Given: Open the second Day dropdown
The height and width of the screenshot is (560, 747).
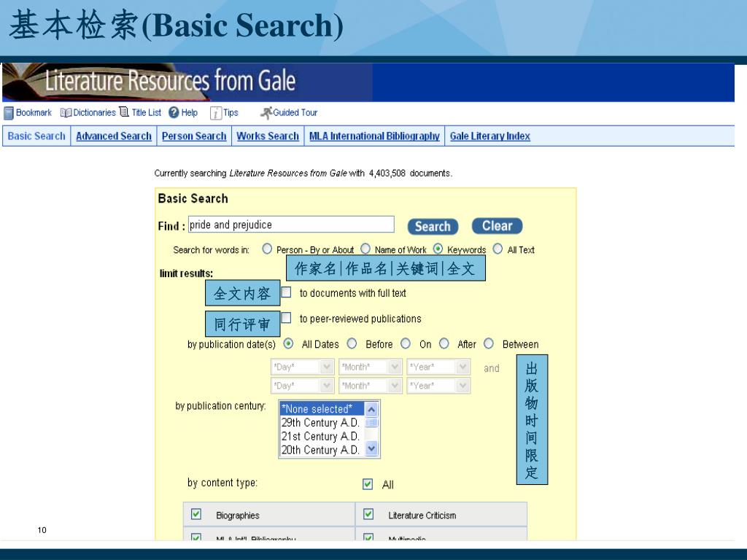Looking at the screenshot, I should (x=303, y=385).
